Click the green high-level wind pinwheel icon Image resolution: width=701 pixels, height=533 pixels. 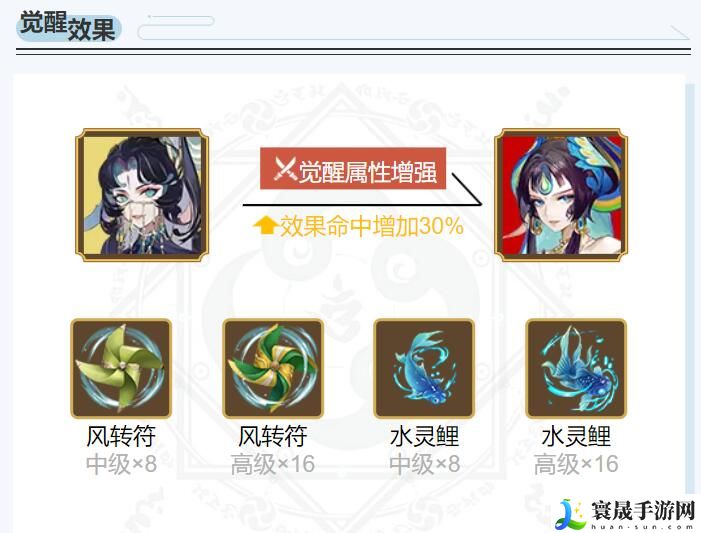click(273, 368)
